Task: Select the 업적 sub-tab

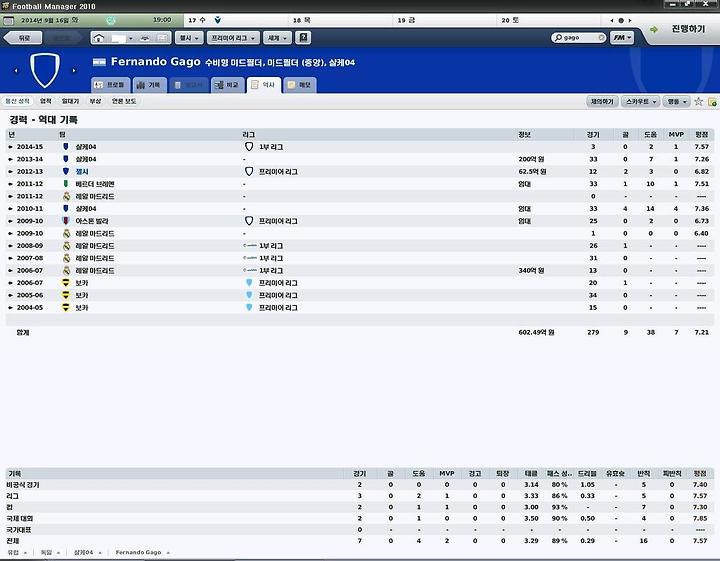Action: (x=45, y=101)
